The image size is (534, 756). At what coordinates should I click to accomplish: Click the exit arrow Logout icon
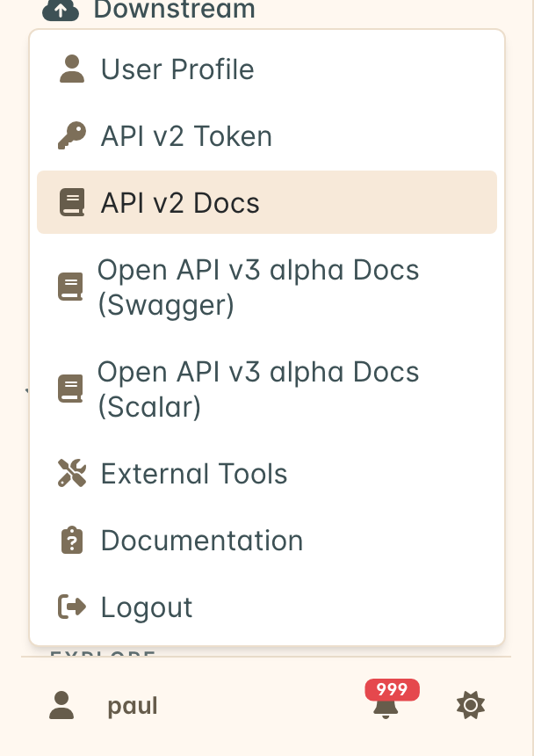72,607
